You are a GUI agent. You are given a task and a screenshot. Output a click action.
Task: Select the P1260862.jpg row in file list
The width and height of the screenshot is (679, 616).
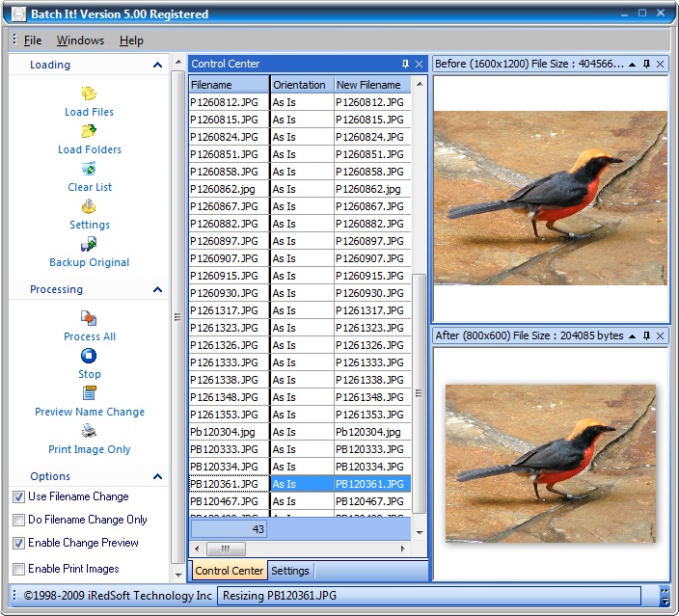pos(300,189)
